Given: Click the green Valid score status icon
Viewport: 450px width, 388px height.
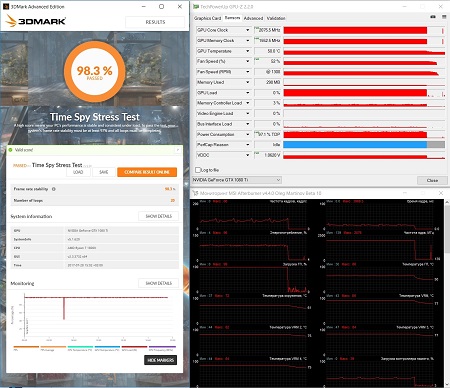Looking at the screenshot, I should (x=10, y=150).
